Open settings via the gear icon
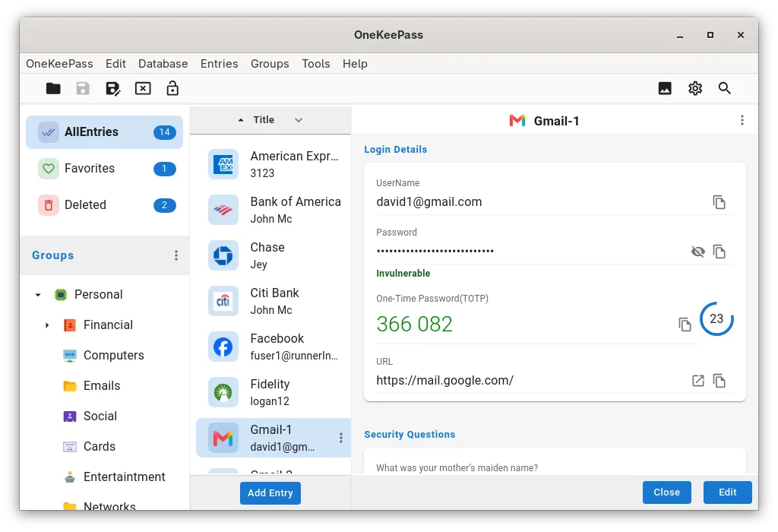Image resolution: width=778 pixels, height=532 pixels. pyautogui.click(x=695, y=88)
